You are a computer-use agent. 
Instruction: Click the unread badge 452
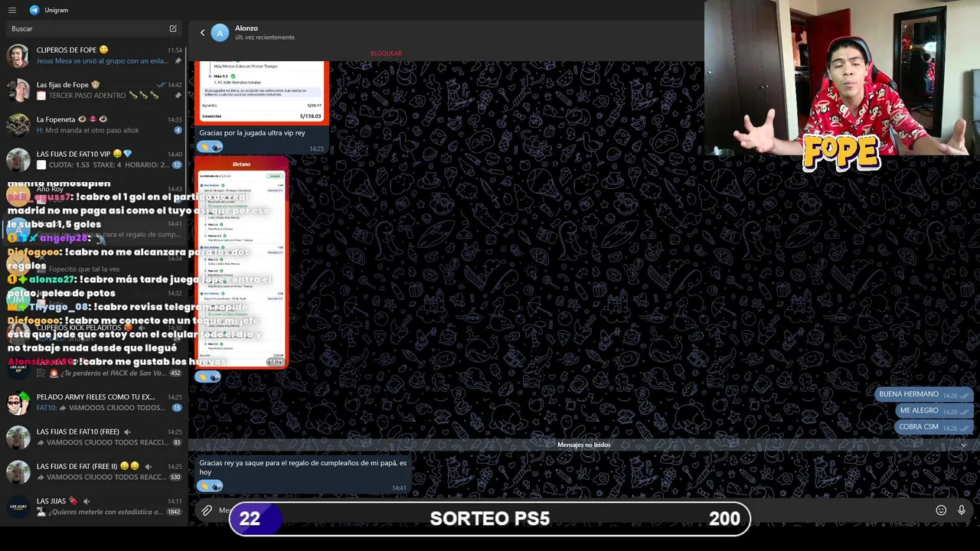(x=175, y=373)
